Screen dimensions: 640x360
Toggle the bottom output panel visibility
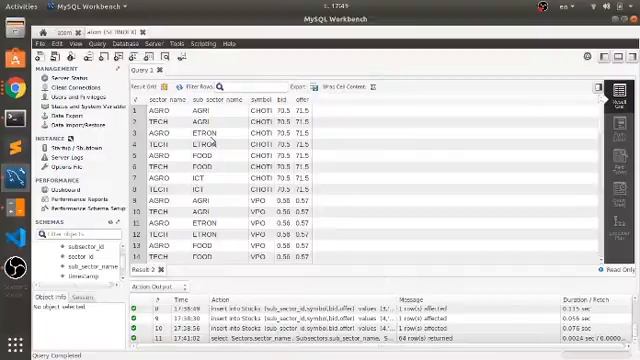(x=618, y=57)
